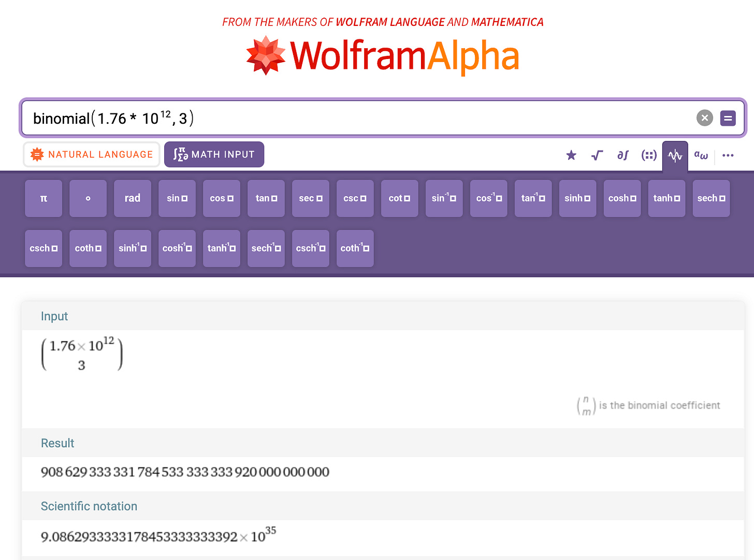
Task: Insert the inverse cosh key
Action: tap(177, 248)
